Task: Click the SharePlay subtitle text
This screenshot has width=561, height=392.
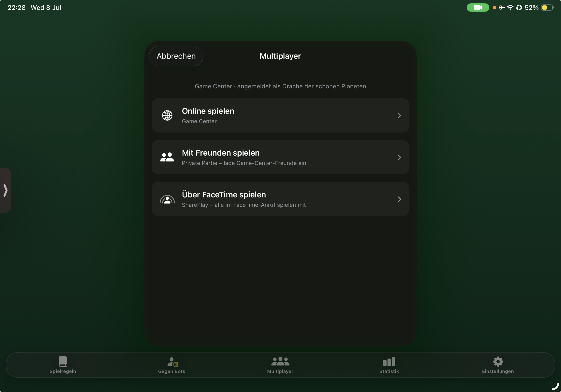Action: [x=244, y=205]
